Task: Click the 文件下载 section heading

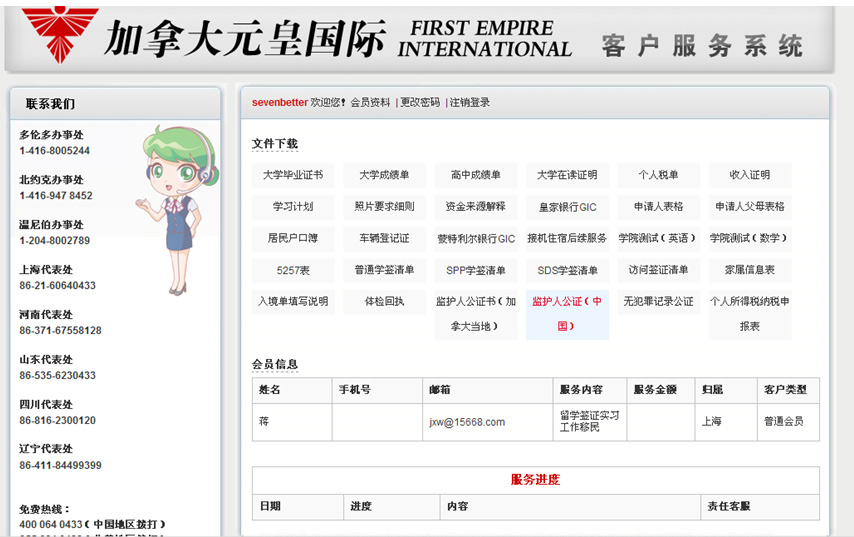Action: pyautogui.click(x=274, y=144)
